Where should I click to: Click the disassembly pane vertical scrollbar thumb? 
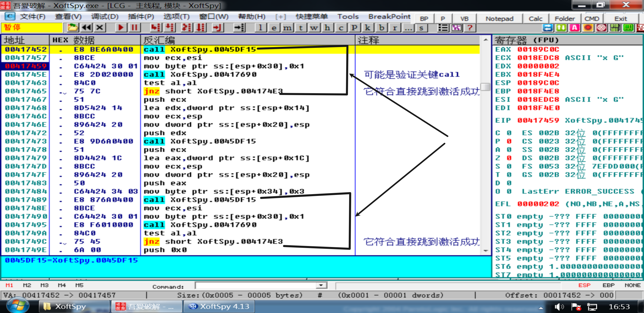click(x=485, y=87)
